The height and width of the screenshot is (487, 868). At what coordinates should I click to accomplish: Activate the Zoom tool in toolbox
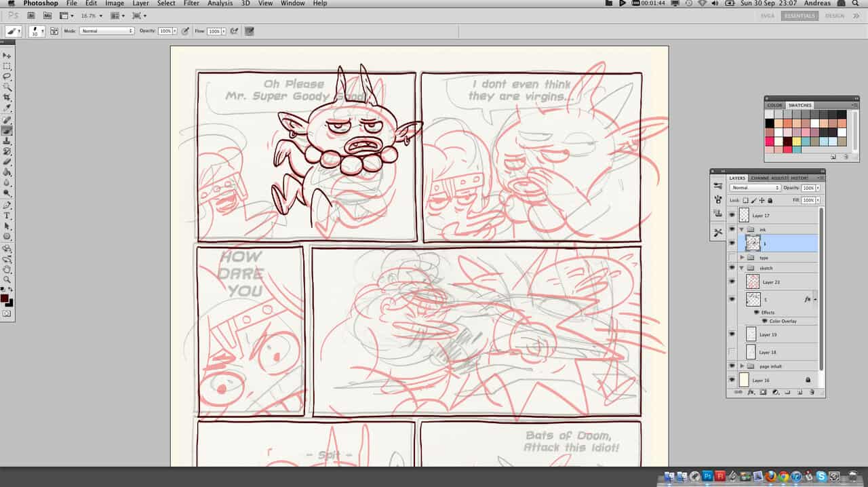point(7,279)
